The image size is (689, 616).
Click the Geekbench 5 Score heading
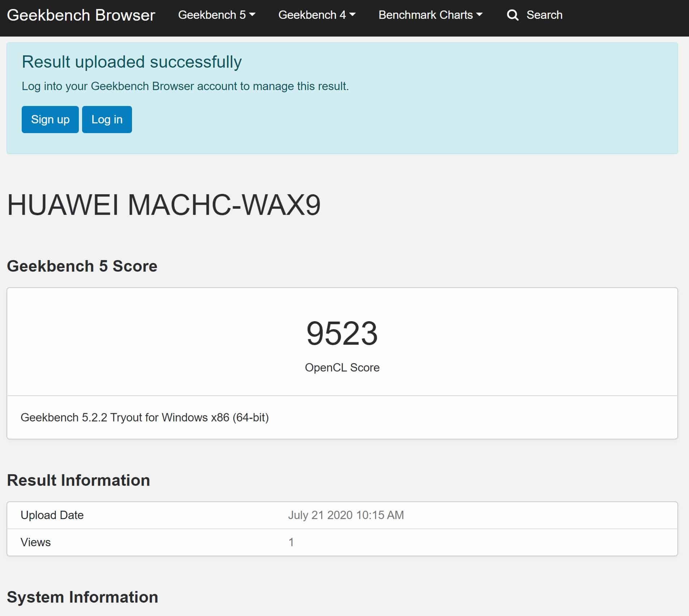coord(82,266)
